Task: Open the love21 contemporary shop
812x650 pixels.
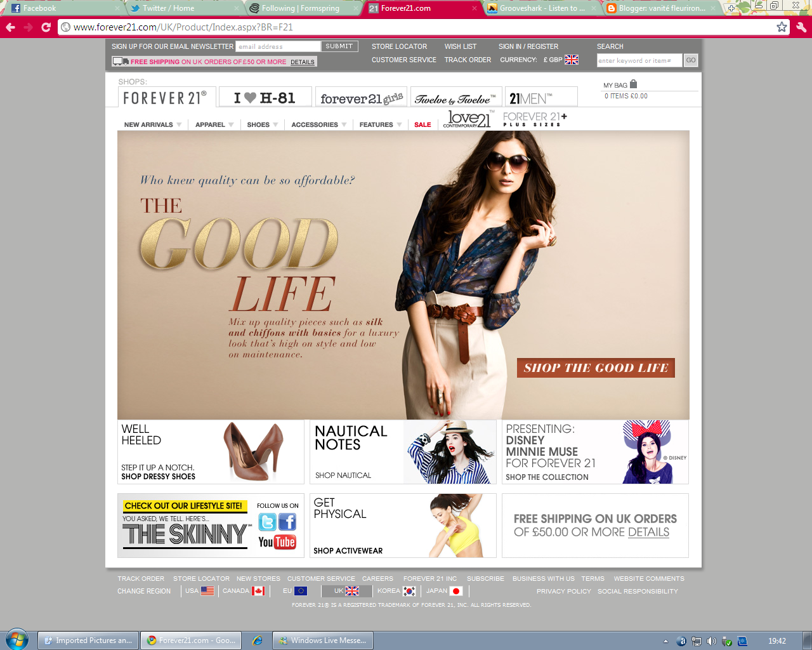Action: coord(468,119)
